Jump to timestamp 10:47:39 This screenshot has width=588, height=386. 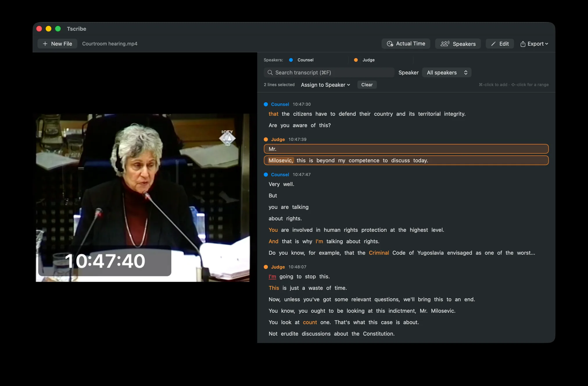point(297,139)
